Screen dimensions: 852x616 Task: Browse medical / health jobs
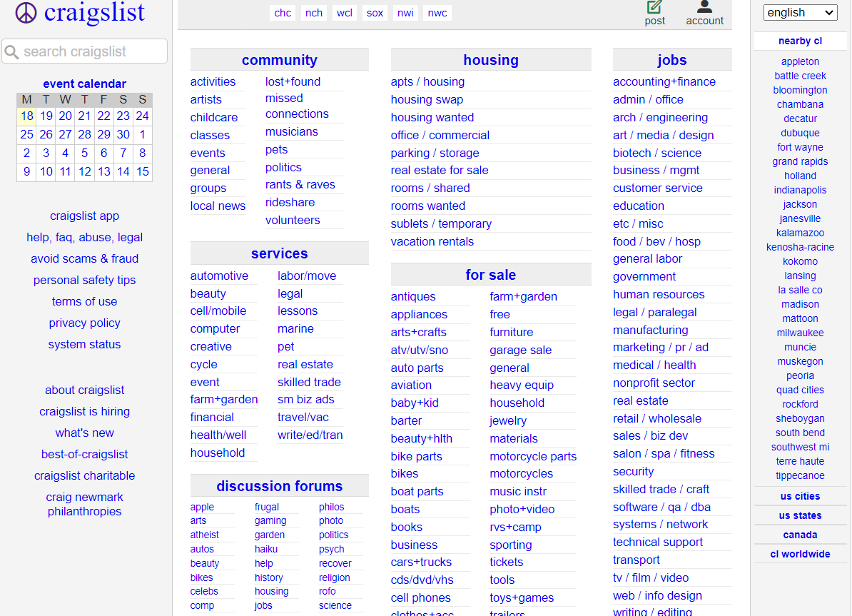654,365
